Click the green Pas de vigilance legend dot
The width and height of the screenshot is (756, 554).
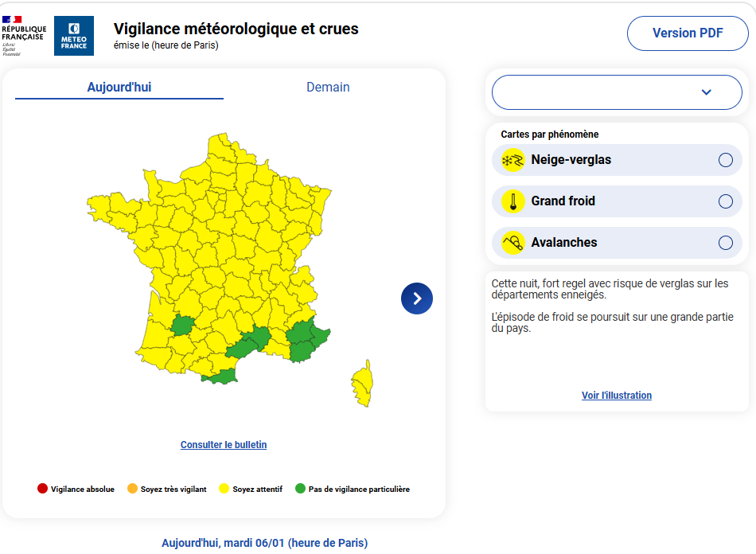300,489
